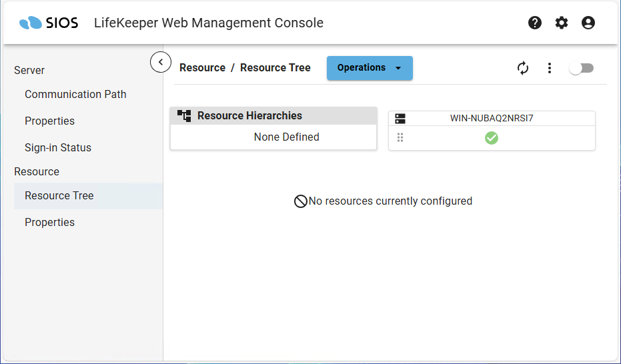The image size is (621, 364).
Task: Click the drag handle dots icon
Action: pyautogui.click(x=400, y=138)
